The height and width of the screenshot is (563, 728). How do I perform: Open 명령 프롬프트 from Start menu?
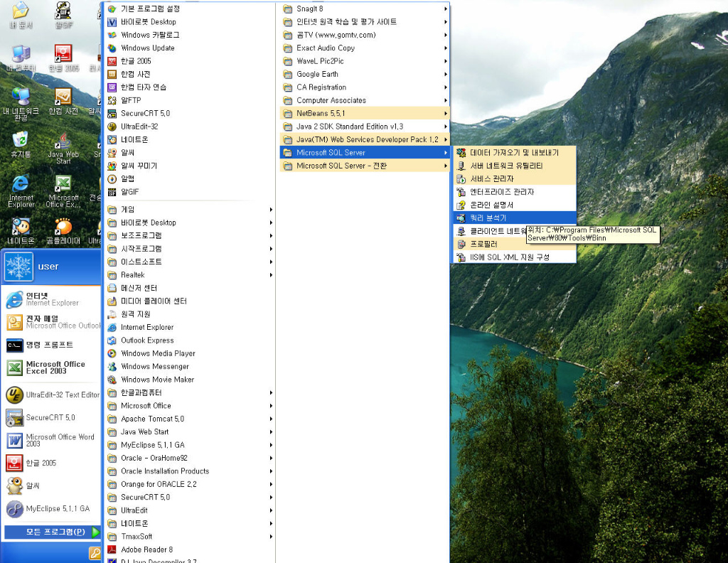click(52, 345)
